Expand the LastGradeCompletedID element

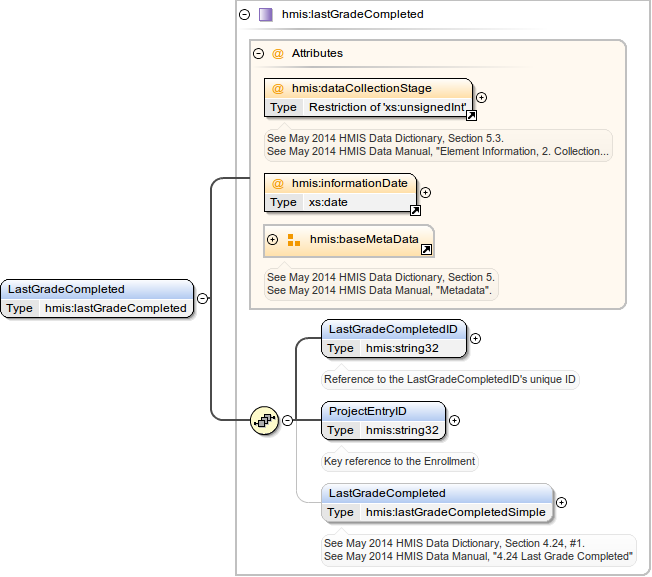pos(475,338)
